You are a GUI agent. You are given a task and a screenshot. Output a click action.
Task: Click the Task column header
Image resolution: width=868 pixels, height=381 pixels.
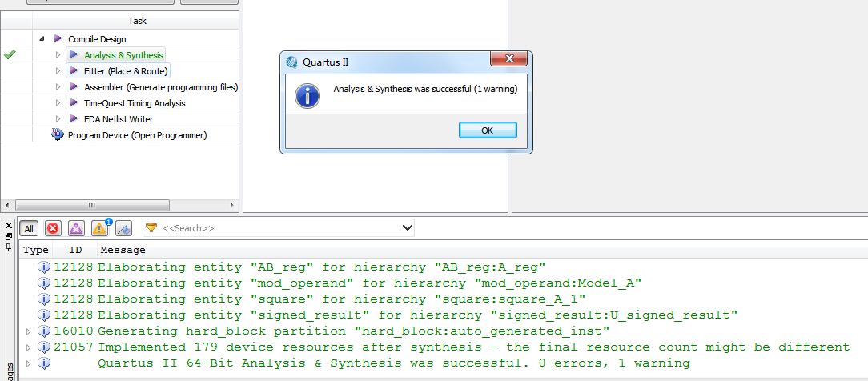[137, 21]
